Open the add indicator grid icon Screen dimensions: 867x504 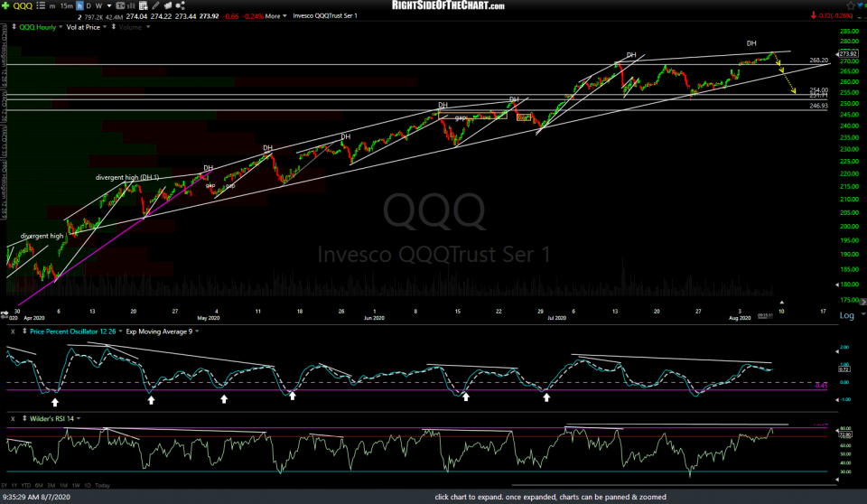click(x=144, y=6)
